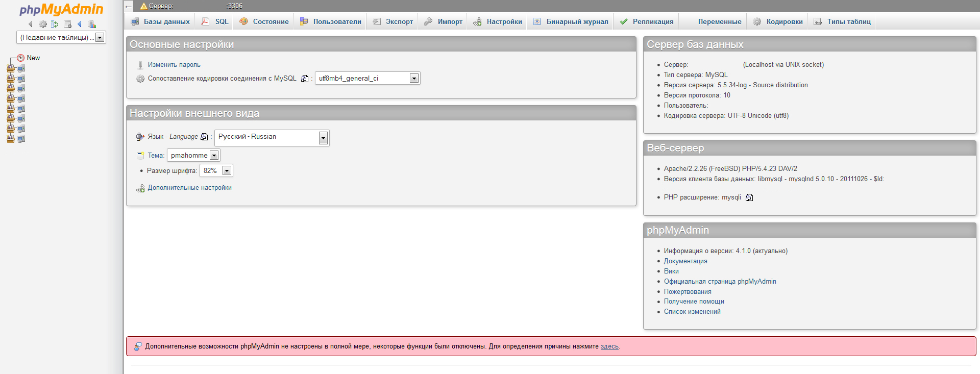The height and width of the screenshot is (374, 980).
Task: Click the text Версия сервера: 5.5.34-log
Action: [x=705, y=85]
